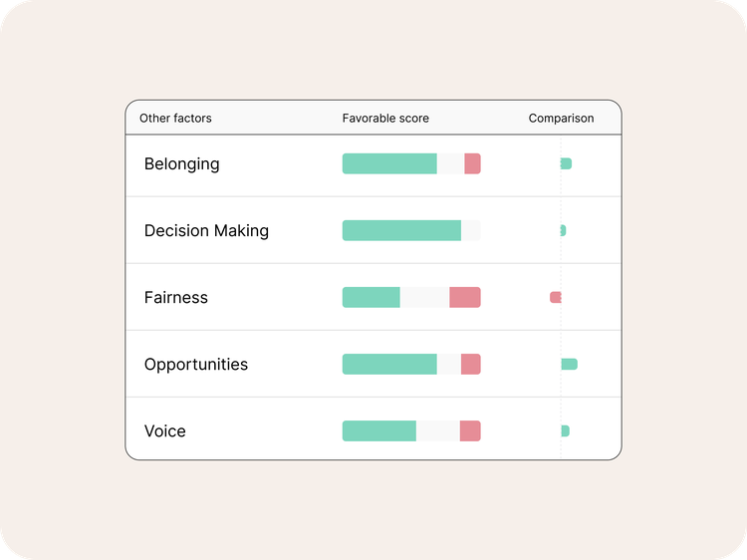Click Opportunities' green favorable score bar
Viewport: 747px width, 560px height.
pos(389,365)
